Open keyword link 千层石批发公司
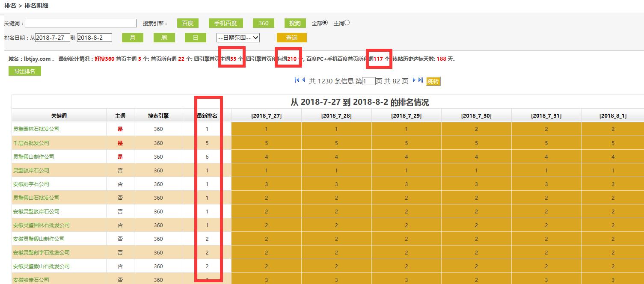 (x=31, y=143)
